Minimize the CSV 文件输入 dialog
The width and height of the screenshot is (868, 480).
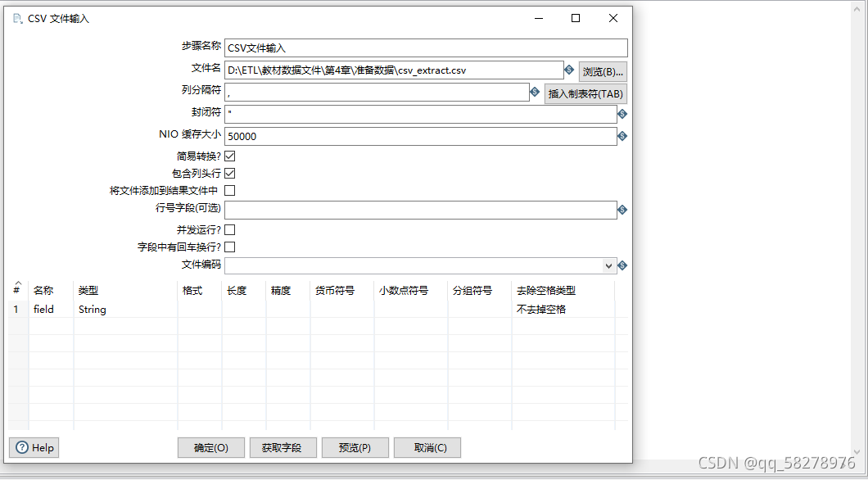[539, 18]
